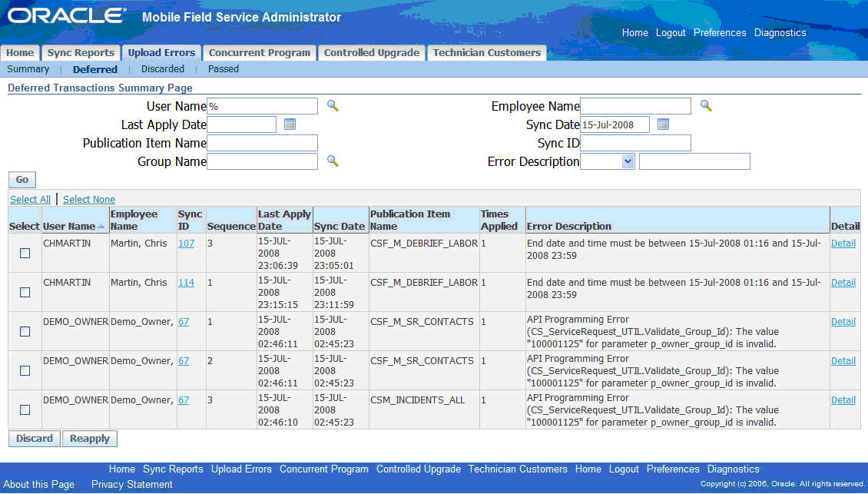The width and height of the screenshot is (868, 494).
Task: Open the Upload Errors tab
Action: [x=161, y=52]
